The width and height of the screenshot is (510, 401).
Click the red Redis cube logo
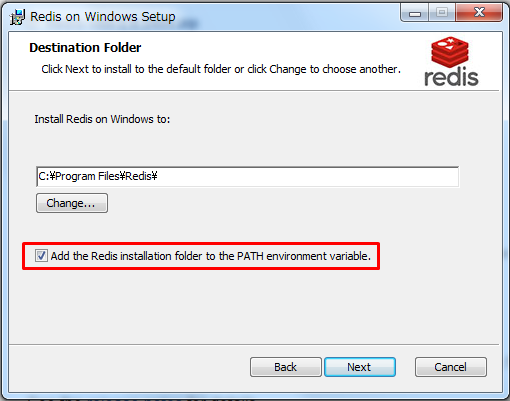pyautogui.click(x=450, y=52)
